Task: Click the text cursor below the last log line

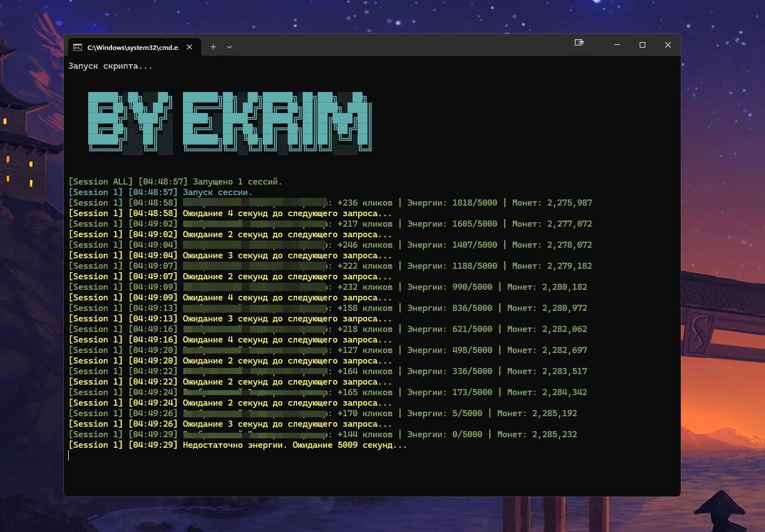Action: point(69,456)
